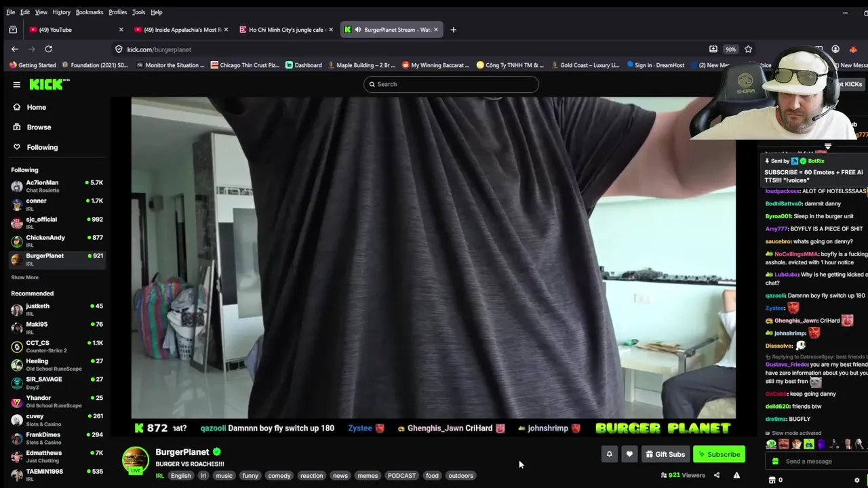The height and width of the screenshot is (488, 868).
Task: Open the browser History menu
Action: pyautogui.click(x=61, y=12)
